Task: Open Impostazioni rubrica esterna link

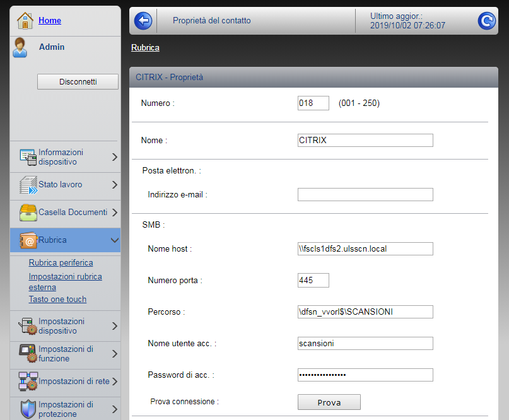Action: coord(65,282)
